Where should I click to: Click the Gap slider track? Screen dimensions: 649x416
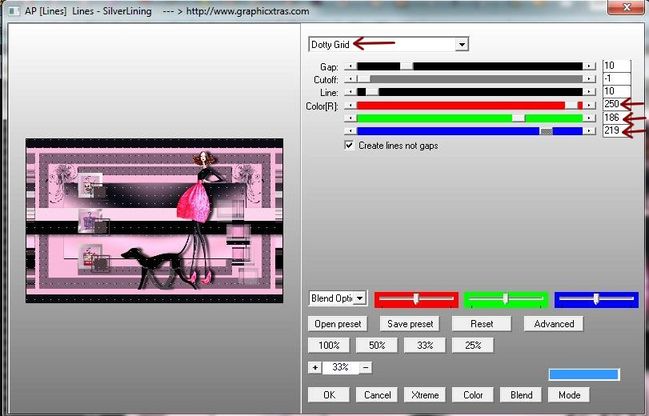pos(470,66)
